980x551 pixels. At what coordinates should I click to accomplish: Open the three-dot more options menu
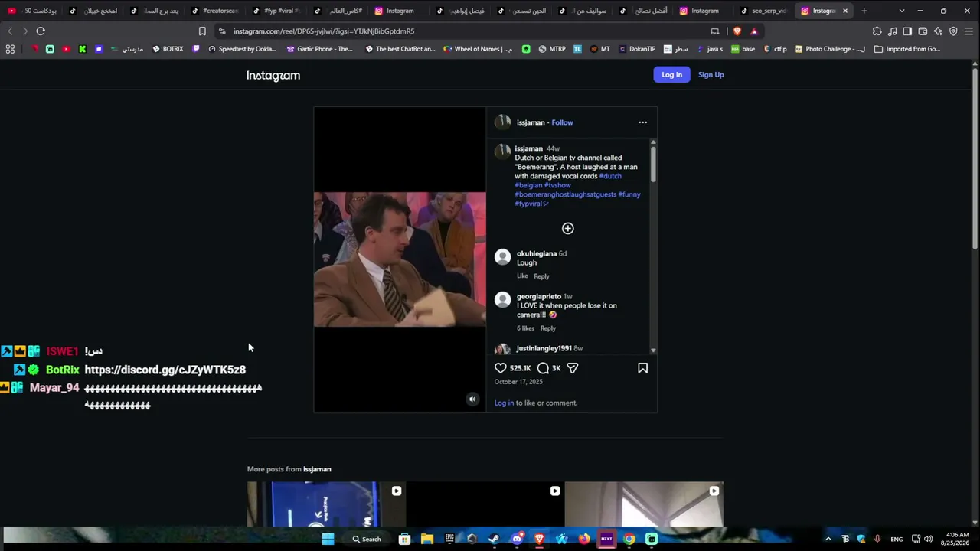tap(643, 122)
